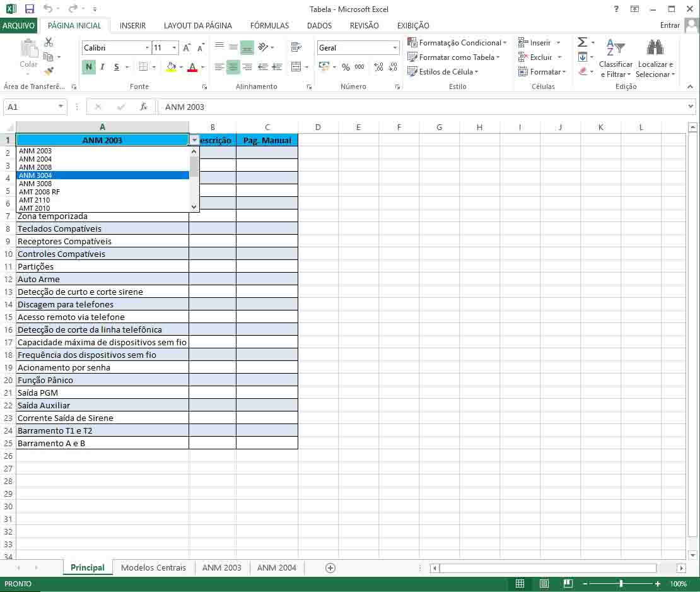Apply thousands separator format
Screen dimensions: 700x592
(359, 67)
